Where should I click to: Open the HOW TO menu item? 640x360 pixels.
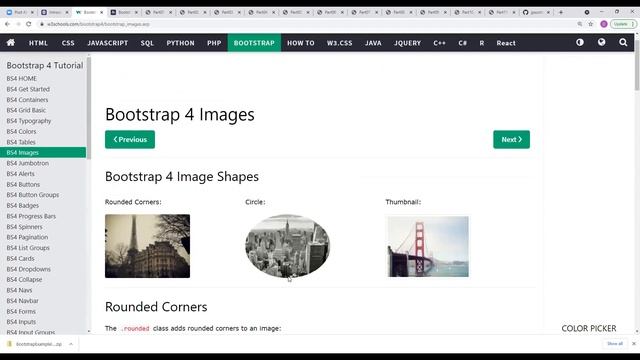tap(301, 43)
